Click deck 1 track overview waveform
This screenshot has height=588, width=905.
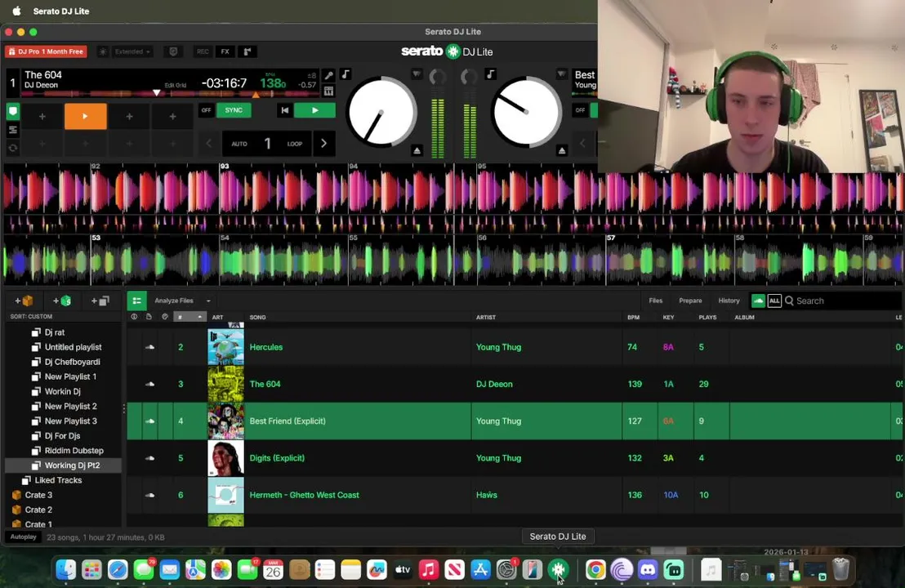click(x=170, y=93)
